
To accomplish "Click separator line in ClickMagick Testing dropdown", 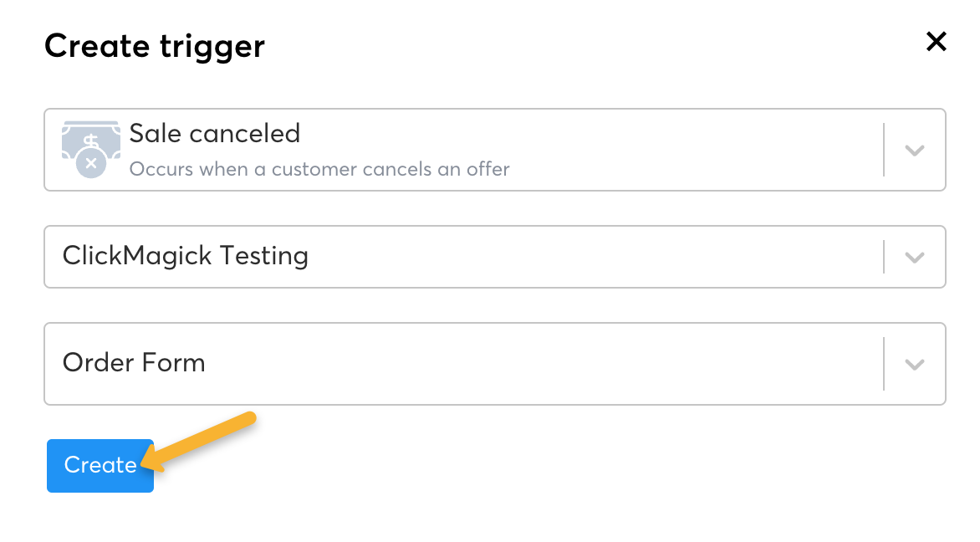I will point(884,257).
